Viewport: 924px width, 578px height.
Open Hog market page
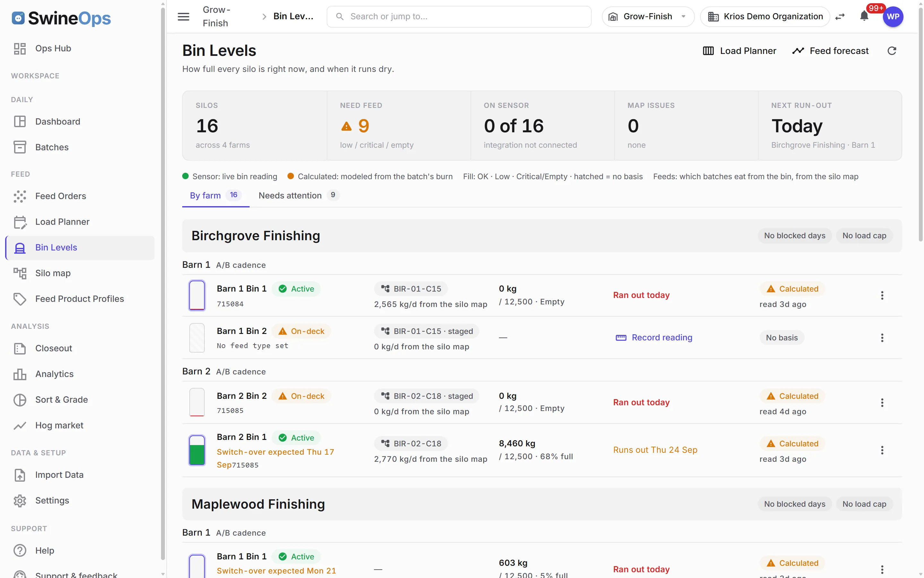click(80, 425)
